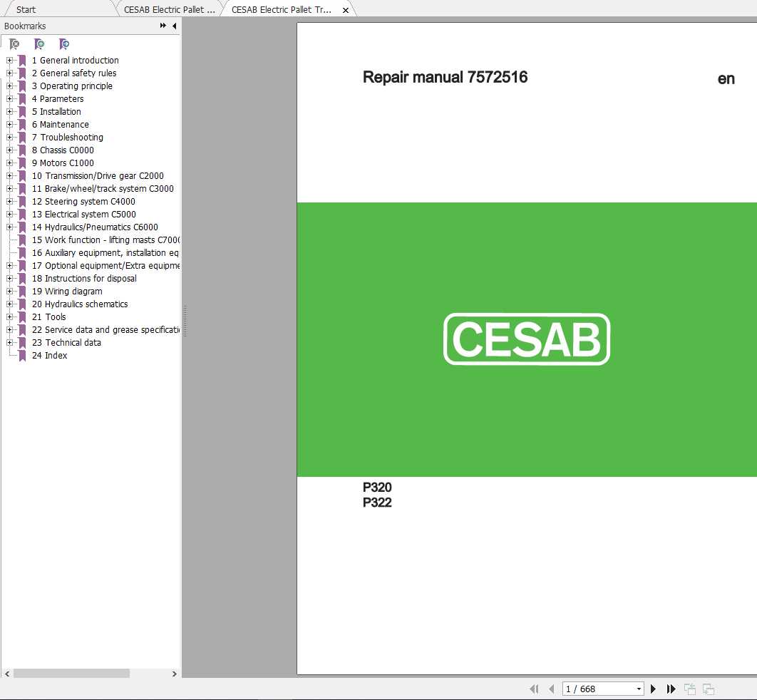The width and height of the screenshot is (757, 700).
Task: Open bookmark 15 Work function - lifting masts
Action: pos(105,240)
